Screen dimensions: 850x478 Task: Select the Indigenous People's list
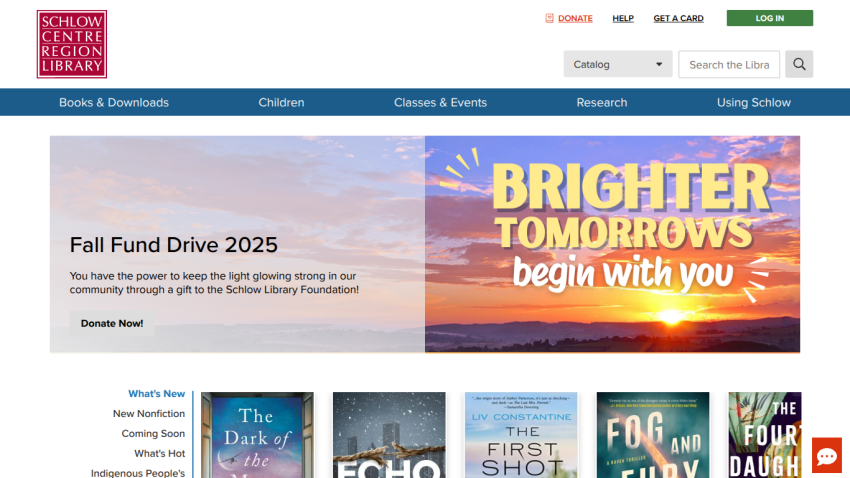tap(138, 473)
